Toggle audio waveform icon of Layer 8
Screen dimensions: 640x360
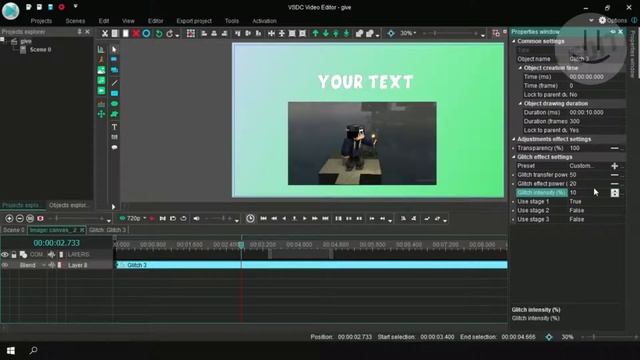click(x=52, y=265)
